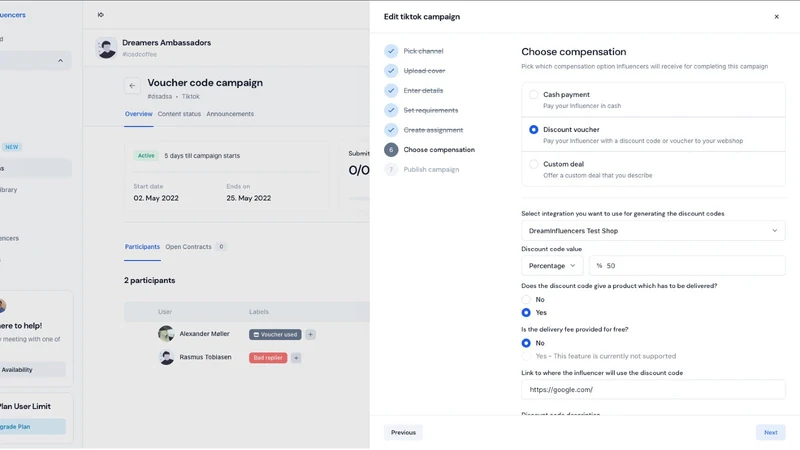Viewport: 800px width, 450px height.
Task: Select the Discount voucher option
Action: (534, 130)
